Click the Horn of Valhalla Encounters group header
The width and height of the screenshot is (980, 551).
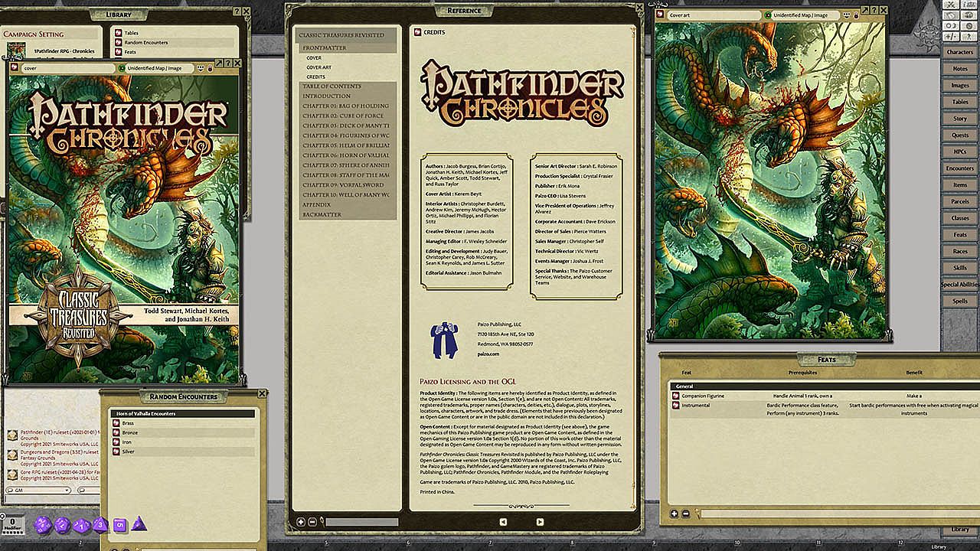pyautogui.click(x=182, y=413)
